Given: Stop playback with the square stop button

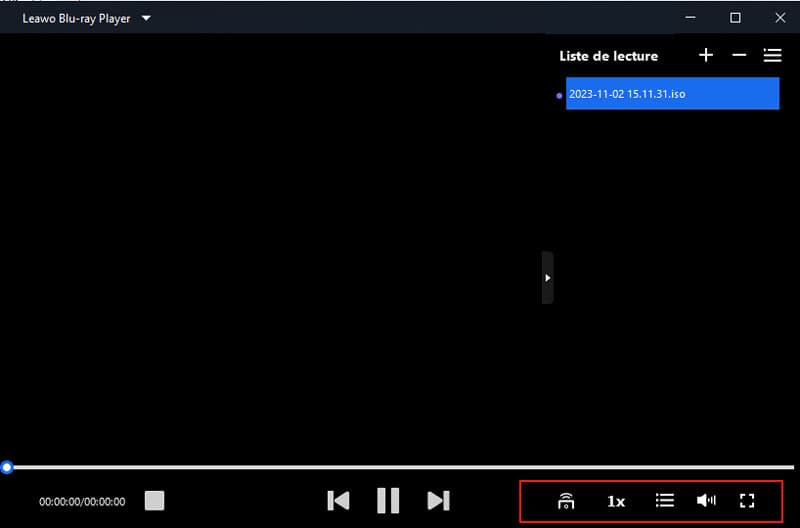Looking at the screenshot, I should (154, 500).
